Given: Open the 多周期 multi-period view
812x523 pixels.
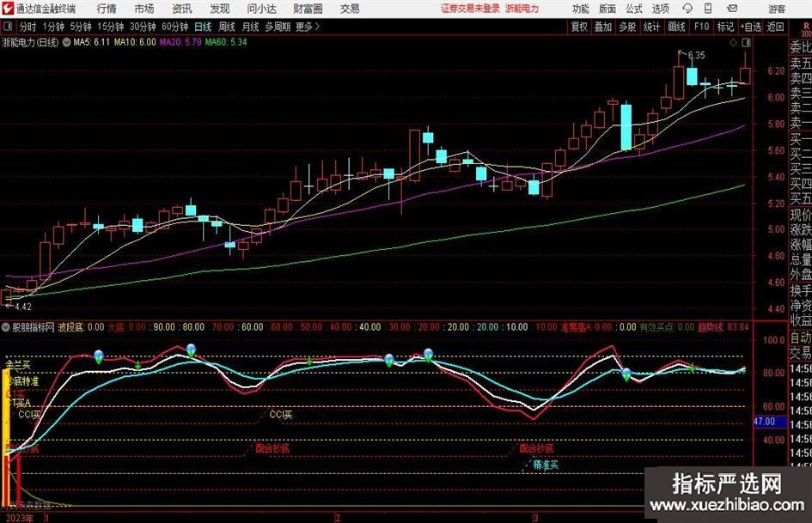Looking at the screenshot, I should [278, 27].
